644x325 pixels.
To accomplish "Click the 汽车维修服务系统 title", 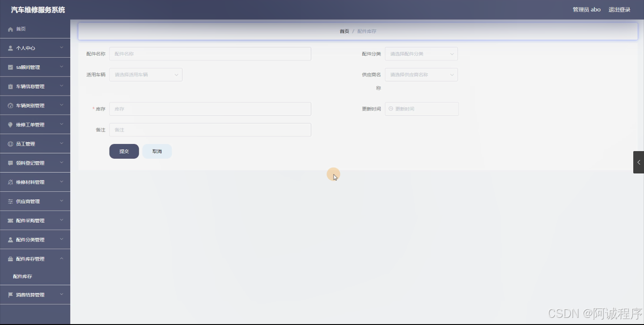I will [38, 10].
